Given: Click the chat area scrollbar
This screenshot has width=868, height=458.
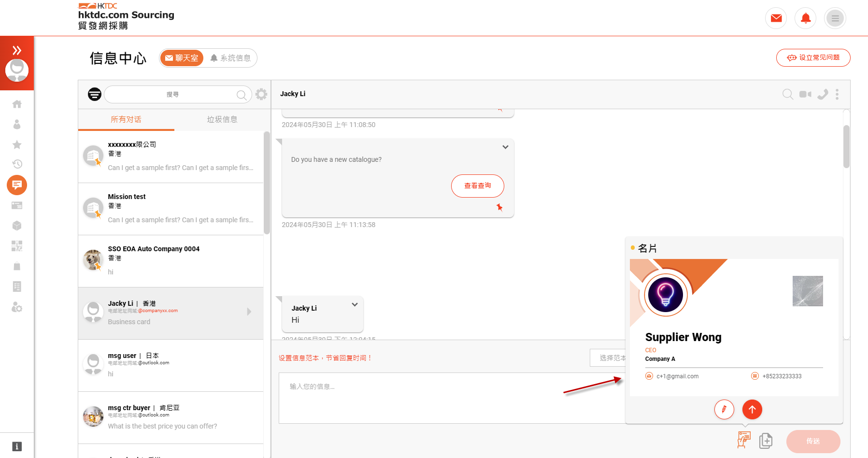Looking at the screenshot, I should pos(846,147).
